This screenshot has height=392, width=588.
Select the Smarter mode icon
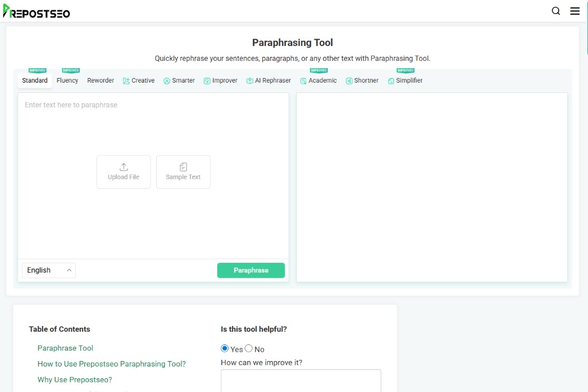(x=166, y=80)
